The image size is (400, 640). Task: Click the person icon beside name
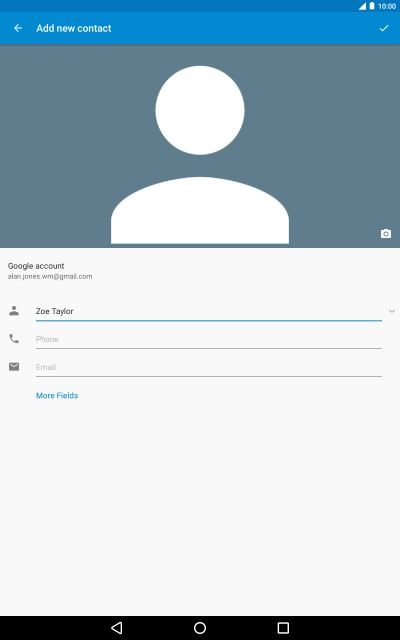pyautogui.click(x=14, y=311)
